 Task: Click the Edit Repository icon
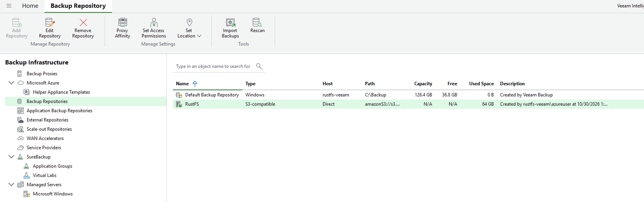50,23
